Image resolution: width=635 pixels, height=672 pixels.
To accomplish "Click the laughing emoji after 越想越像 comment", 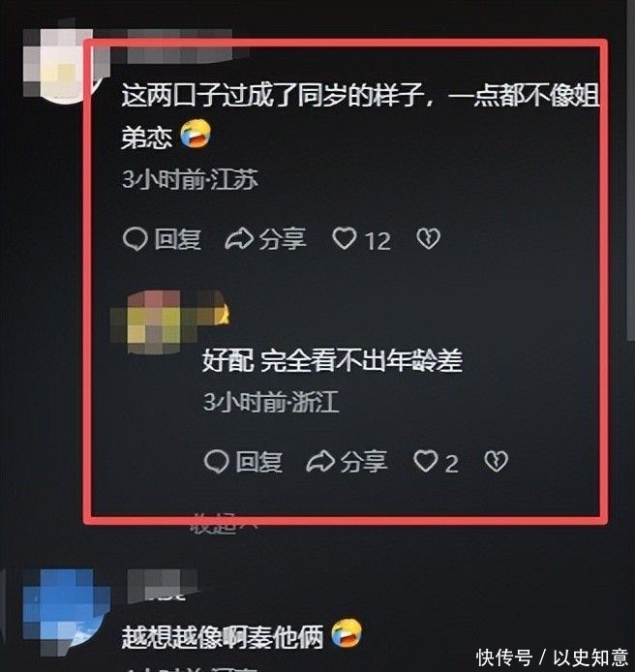I will click(347, 632).
